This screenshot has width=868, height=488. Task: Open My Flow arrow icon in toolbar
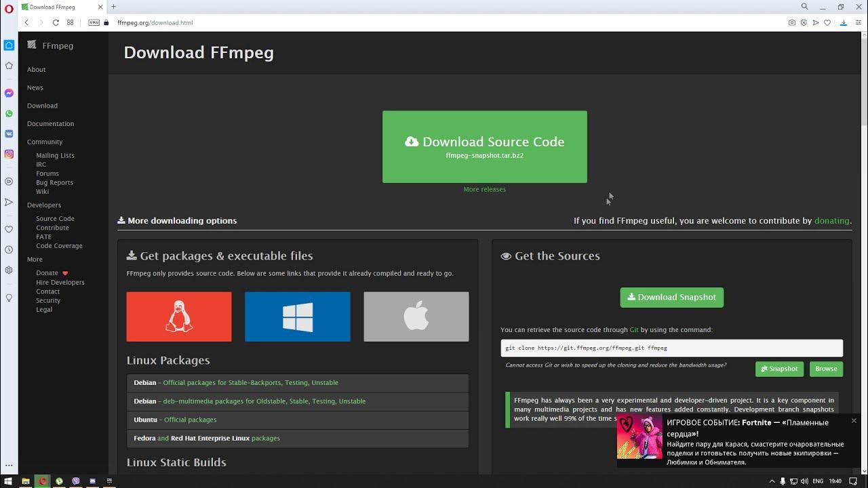coord(816,22)
